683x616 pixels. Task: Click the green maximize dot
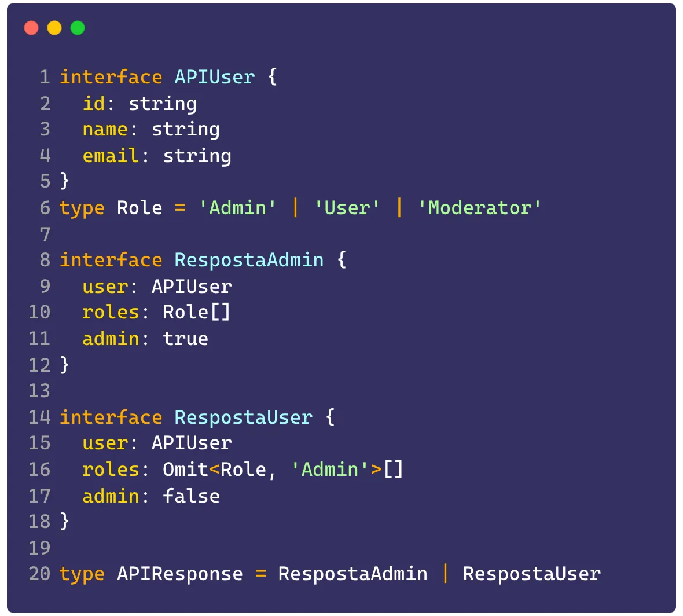tap(78, 28)
